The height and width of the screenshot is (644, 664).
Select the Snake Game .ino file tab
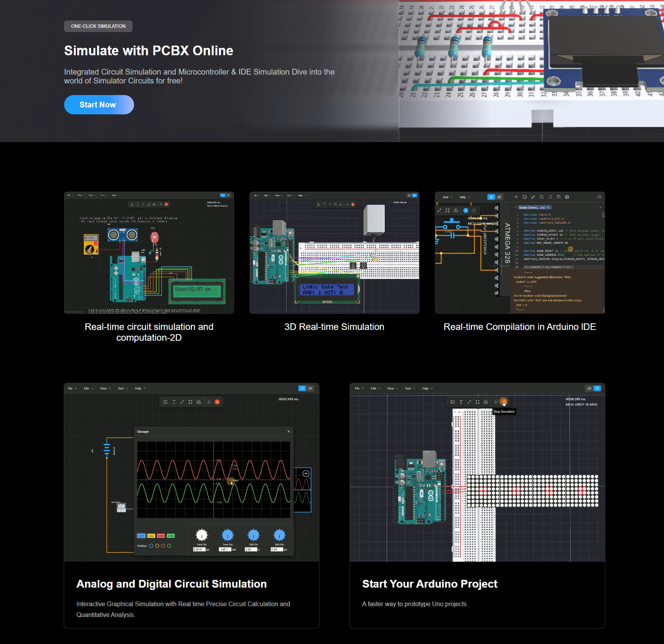pos(532,207)
